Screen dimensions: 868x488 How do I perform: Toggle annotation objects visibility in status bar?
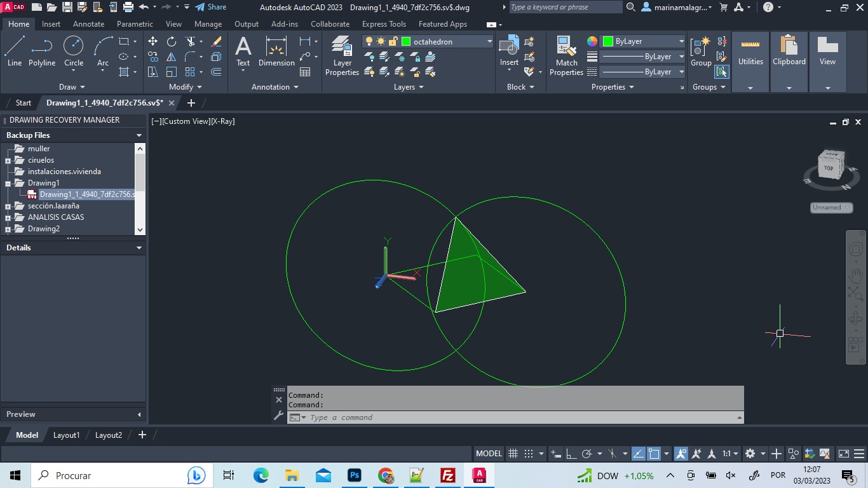point(681,454)
